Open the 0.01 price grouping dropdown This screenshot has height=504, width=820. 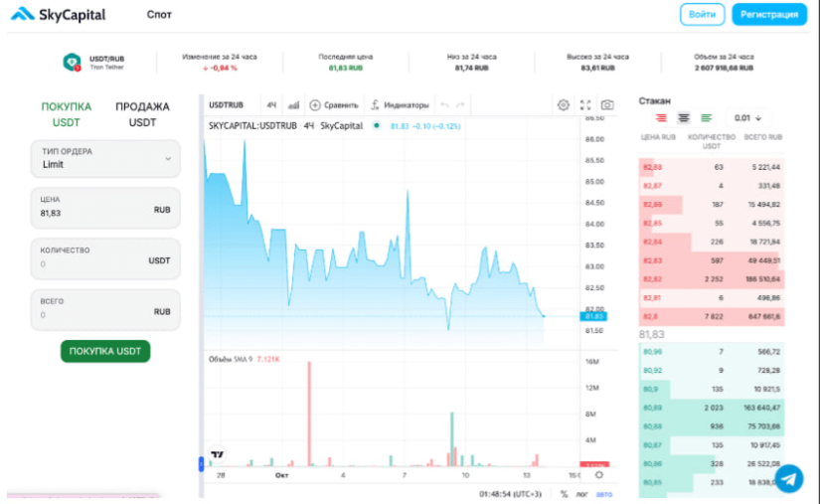747,118
